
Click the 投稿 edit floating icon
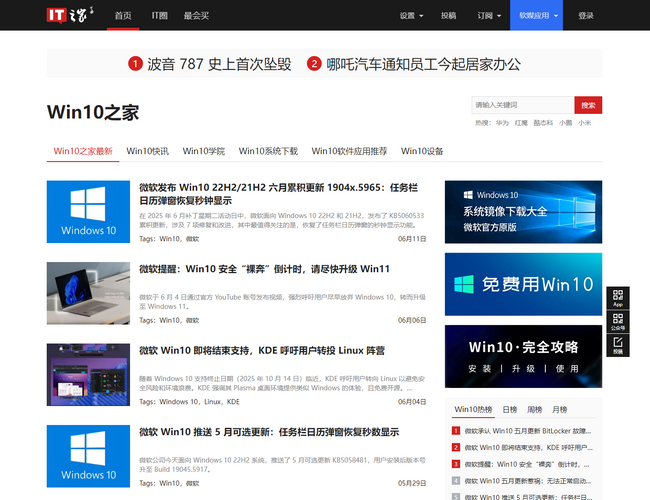tap(618, 345)
